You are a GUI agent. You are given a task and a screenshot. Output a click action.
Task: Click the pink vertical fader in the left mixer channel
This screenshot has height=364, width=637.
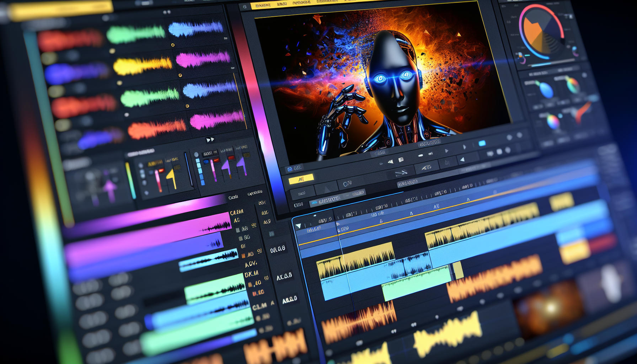click(x=157, y=180)
